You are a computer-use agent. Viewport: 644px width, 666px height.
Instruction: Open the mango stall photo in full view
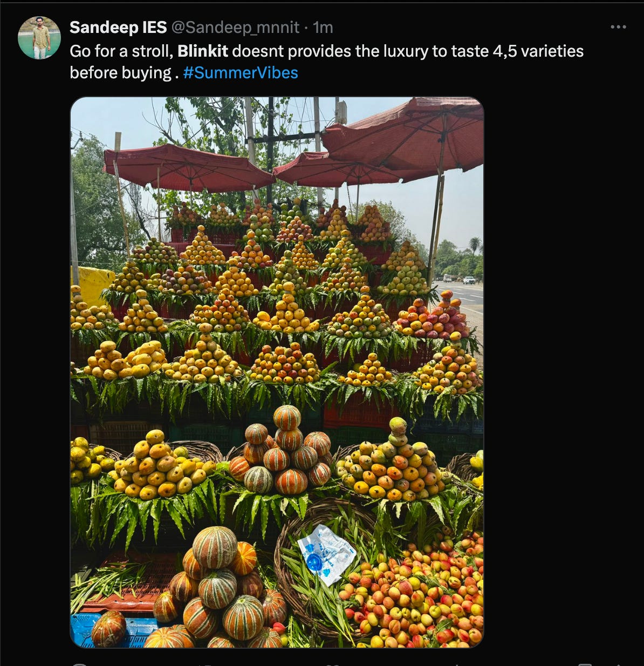coord(277,372)
